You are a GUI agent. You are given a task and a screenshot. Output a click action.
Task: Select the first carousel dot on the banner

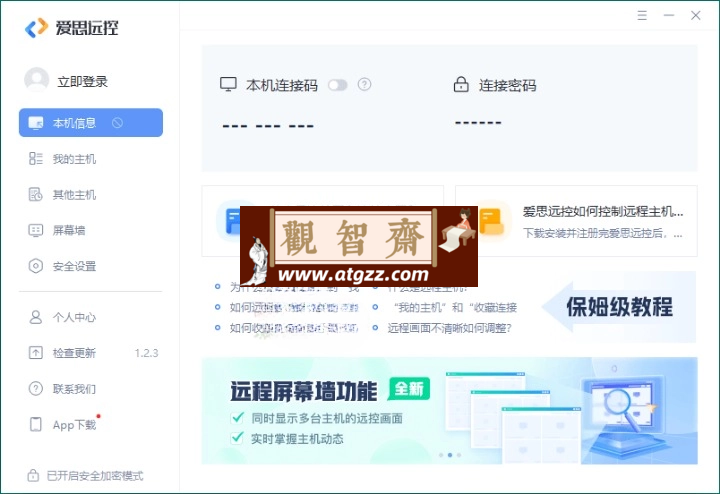pos(441,455)
